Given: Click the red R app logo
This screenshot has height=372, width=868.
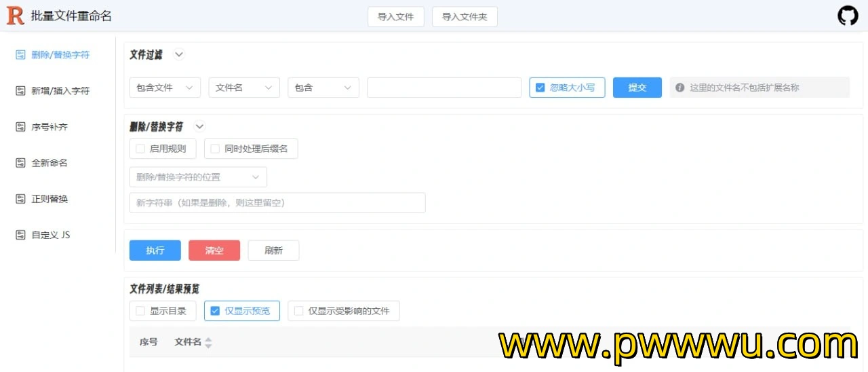Looking at the screenshot, I should 15,16.
